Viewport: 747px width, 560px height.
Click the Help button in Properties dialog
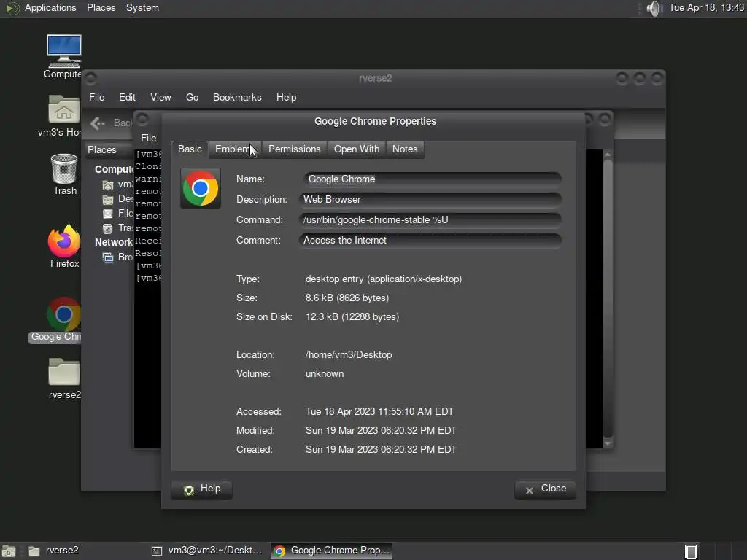(201, 489)
